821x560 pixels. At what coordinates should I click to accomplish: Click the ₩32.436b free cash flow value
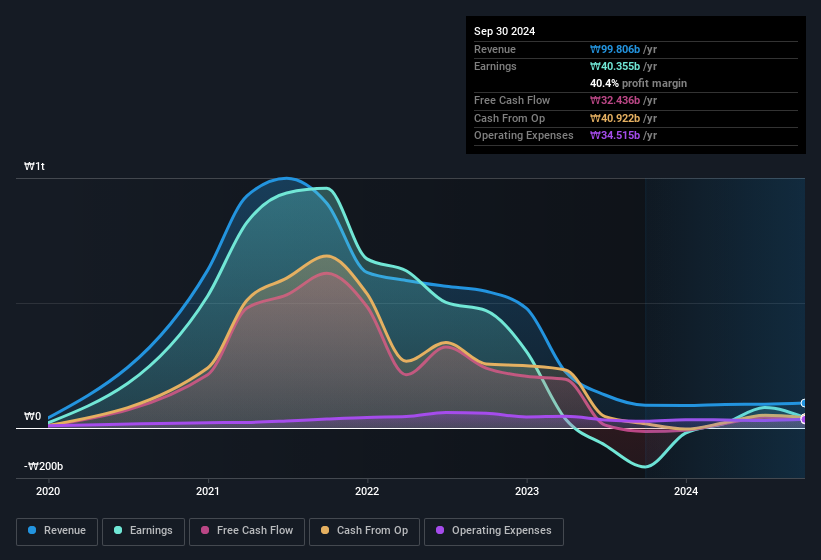point(615,100)
